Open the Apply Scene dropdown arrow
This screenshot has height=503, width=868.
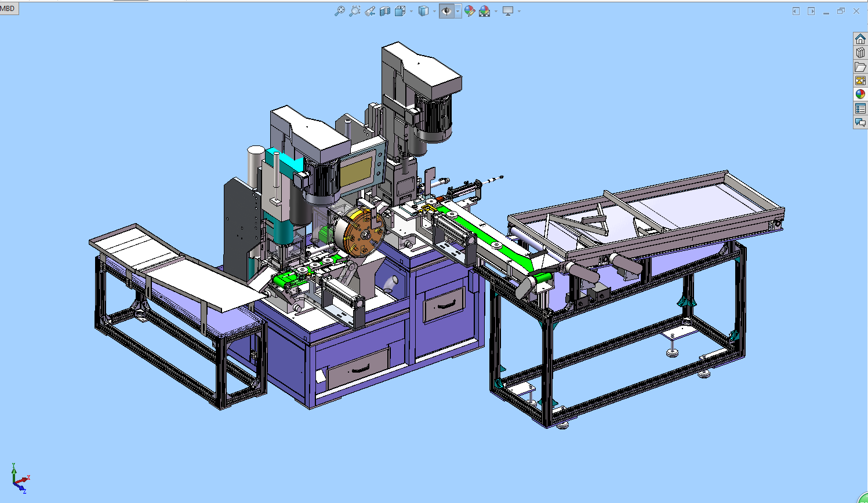tap(496, 11)
